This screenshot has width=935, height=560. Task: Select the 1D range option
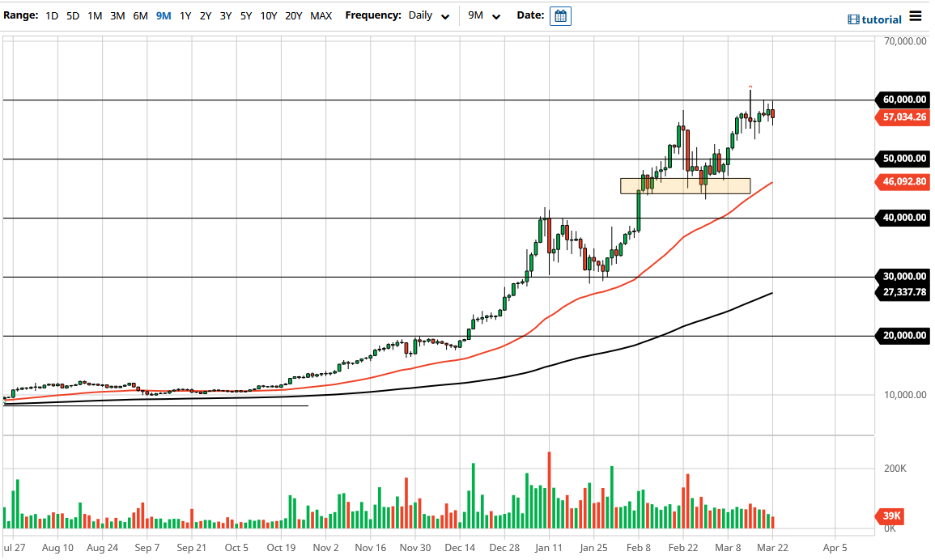tap(51, 15)
